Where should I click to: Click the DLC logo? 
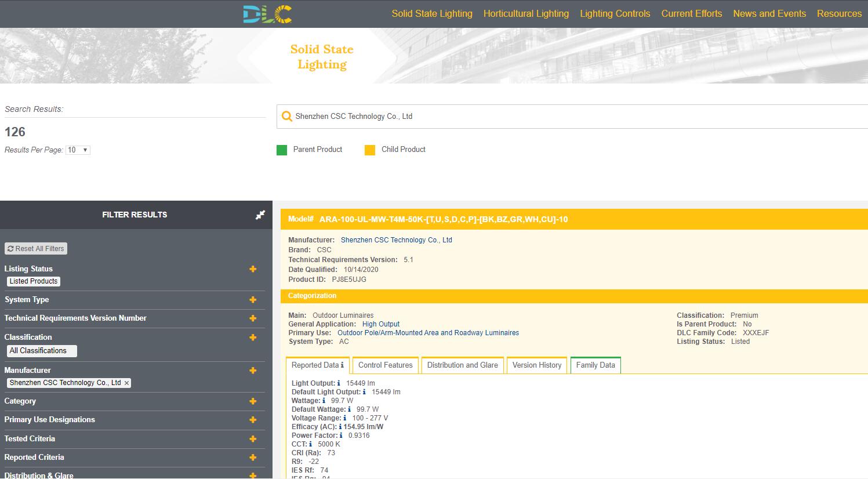click(267, 14)
